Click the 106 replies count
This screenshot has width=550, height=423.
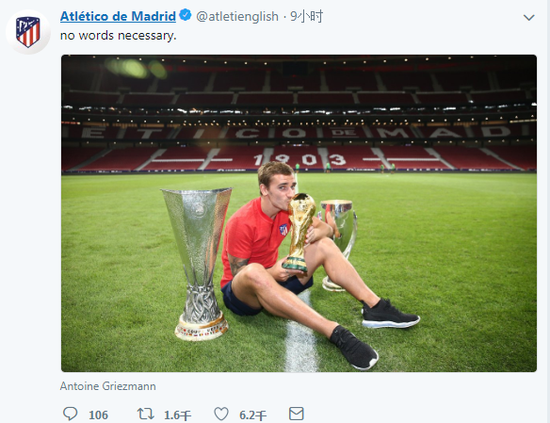coord(98,415)
